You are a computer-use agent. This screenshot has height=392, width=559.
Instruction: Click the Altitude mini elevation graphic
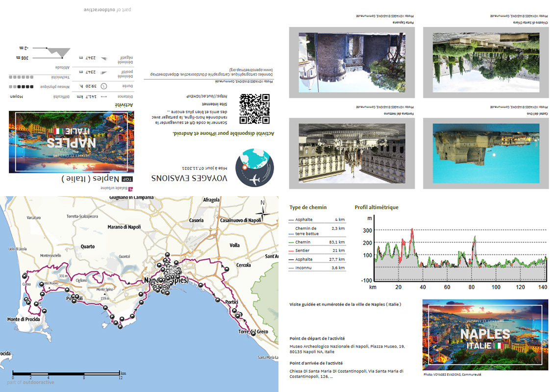51,52
